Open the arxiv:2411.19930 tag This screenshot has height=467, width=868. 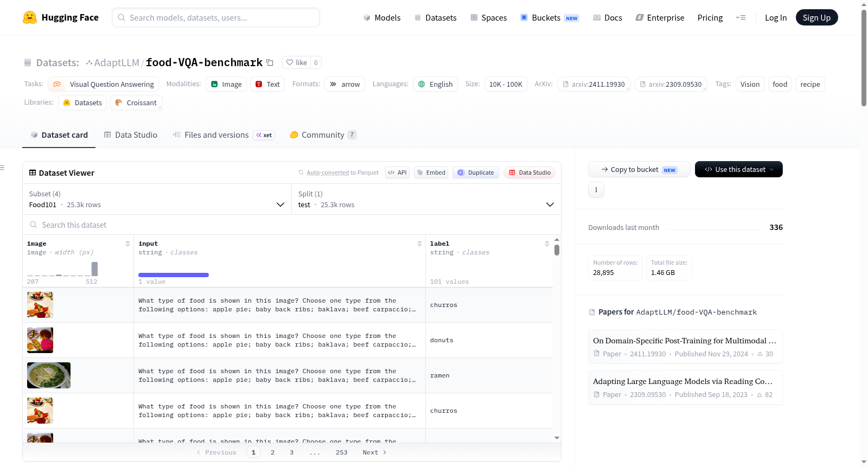tap(593, 84)
